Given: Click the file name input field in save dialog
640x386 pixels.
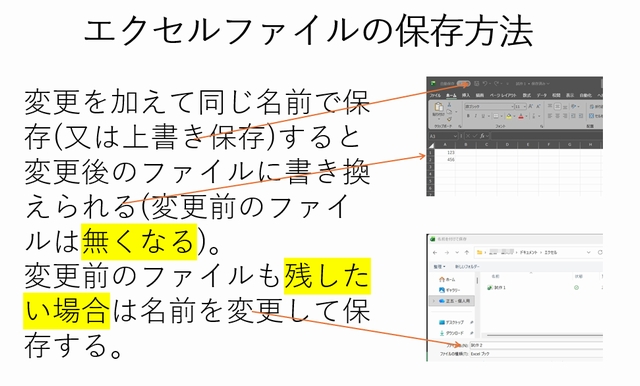Looking at the screenshot, I should [536, 345].
